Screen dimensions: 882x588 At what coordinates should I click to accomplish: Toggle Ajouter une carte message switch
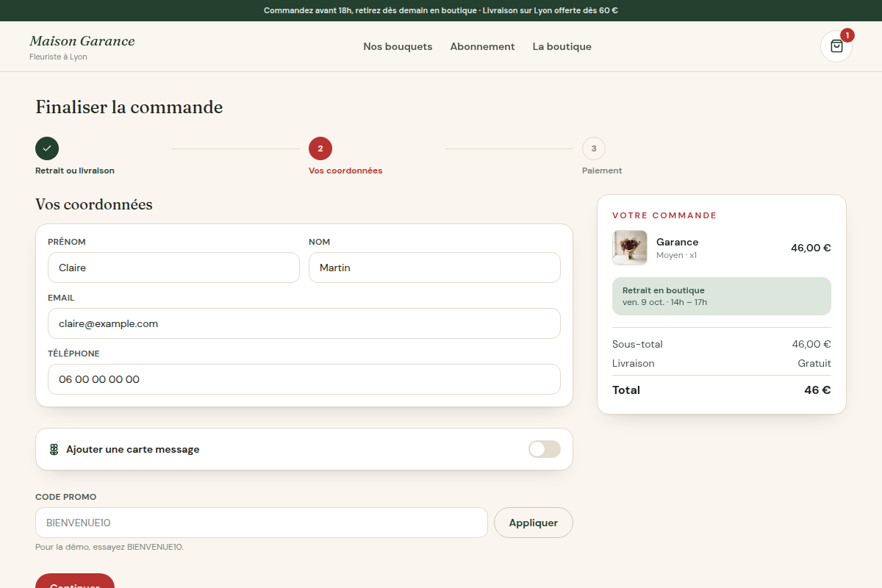click(x=545, y=449)
